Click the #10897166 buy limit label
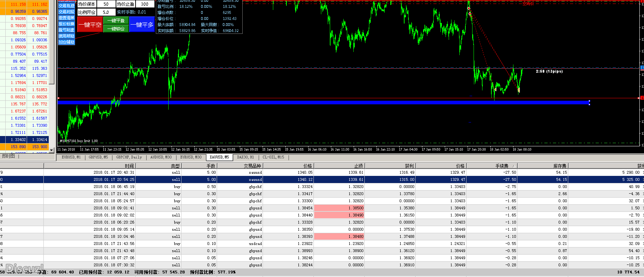The image size is (644, 277). pyautogui.click(x=79, y=141)
